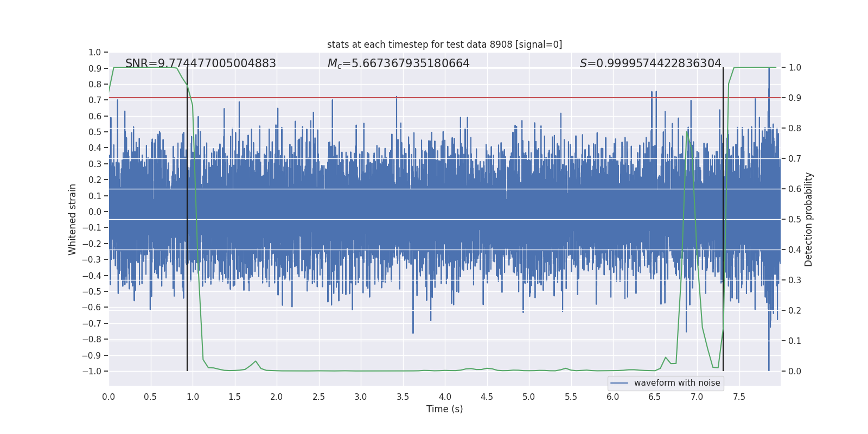Click the blue line sample in legend
Viewport: 868px width, 434px height.
click(x=619, y=383)
